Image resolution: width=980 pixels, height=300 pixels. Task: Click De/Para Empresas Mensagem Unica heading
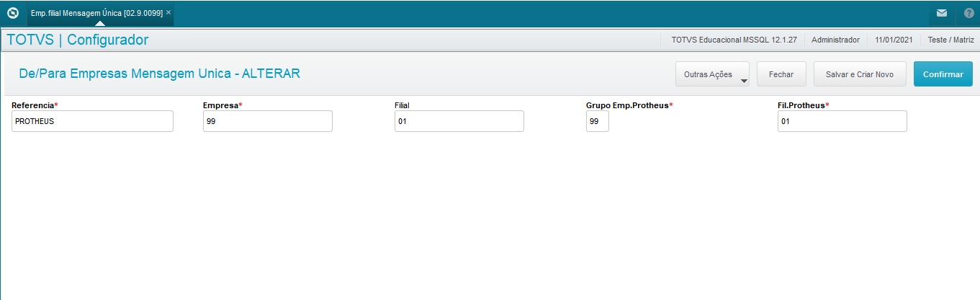[x=159, y=73]
